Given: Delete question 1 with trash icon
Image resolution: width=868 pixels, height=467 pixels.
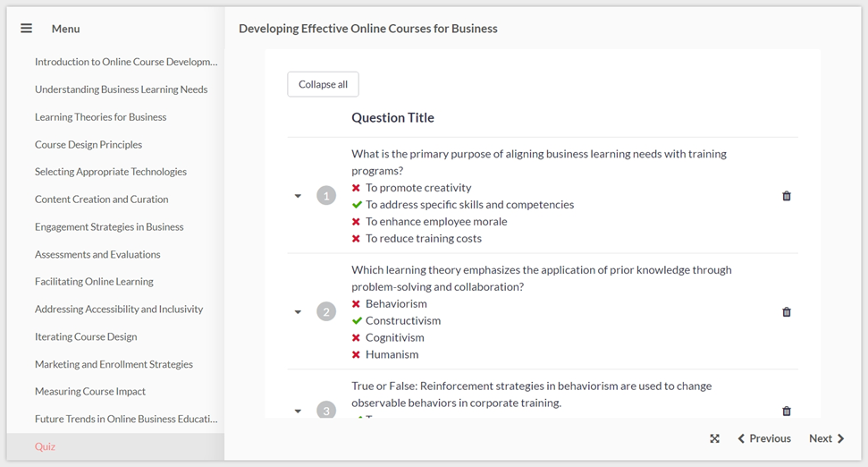Looking at the screenshot, I should pyautogui.click(x=787, y=196).
